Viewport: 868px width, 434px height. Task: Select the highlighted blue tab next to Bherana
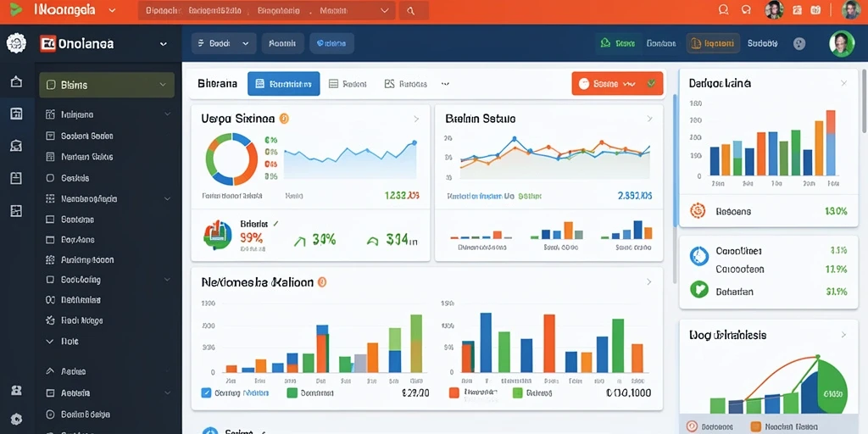283,84
